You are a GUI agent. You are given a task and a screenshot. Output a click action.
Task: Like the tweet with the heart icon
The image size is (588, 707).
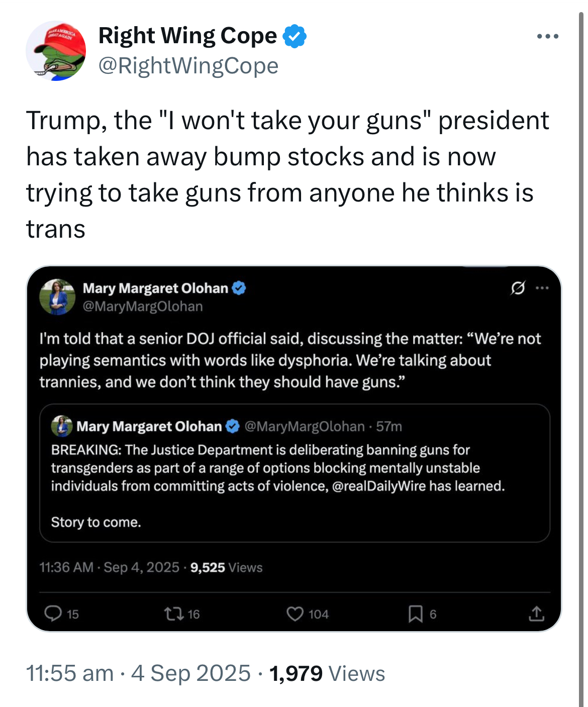point(295,614)
